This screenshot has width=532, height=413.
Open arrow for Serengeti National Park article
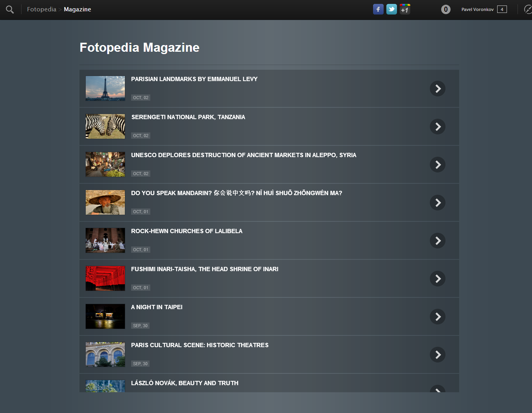tap(438, 127)
